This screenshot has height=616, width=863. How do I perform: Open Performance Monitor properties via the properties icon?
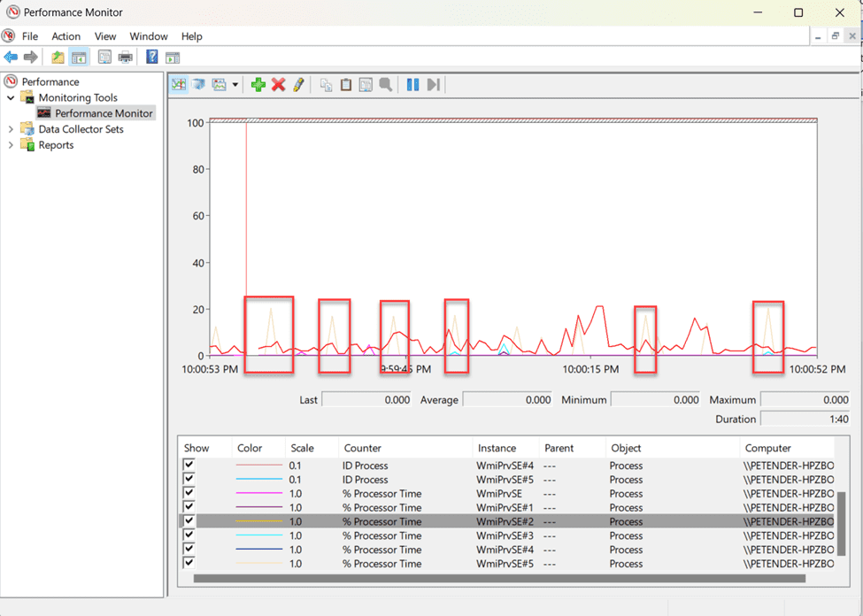[x=365, y=84]
